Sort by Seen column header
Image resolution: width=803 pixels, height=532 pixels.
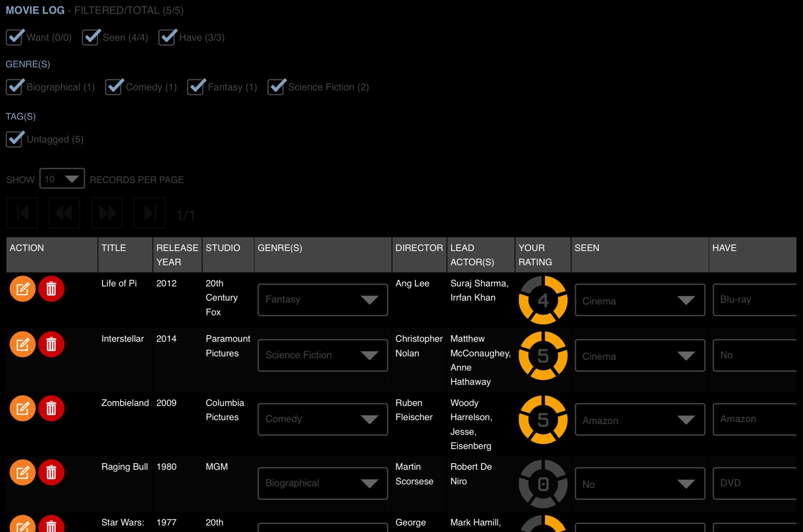(640, 255)
